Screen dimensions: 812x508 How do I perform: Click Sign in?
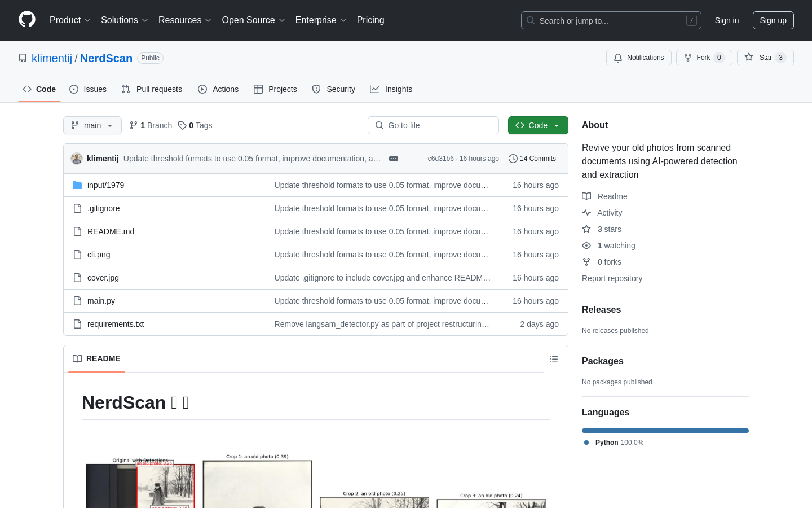pyautogui.click(x=727, y=20)
